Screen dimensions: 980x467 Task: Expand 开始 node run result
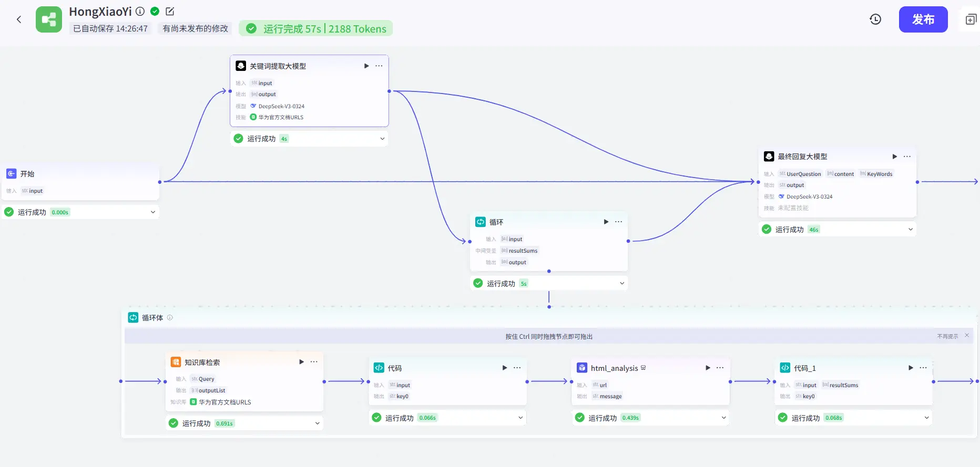[x=153, y=212]
